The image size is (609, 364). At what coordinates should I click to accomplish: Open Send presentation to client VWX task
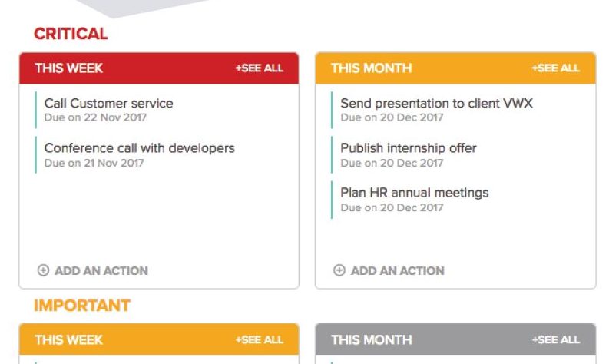(436, 104)
